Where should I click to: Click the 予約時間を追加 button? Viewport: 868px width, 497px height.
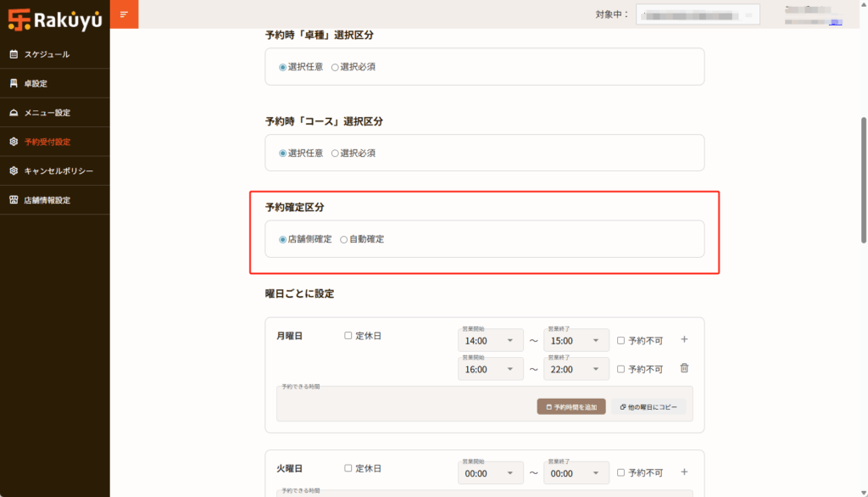coord(570,407)
